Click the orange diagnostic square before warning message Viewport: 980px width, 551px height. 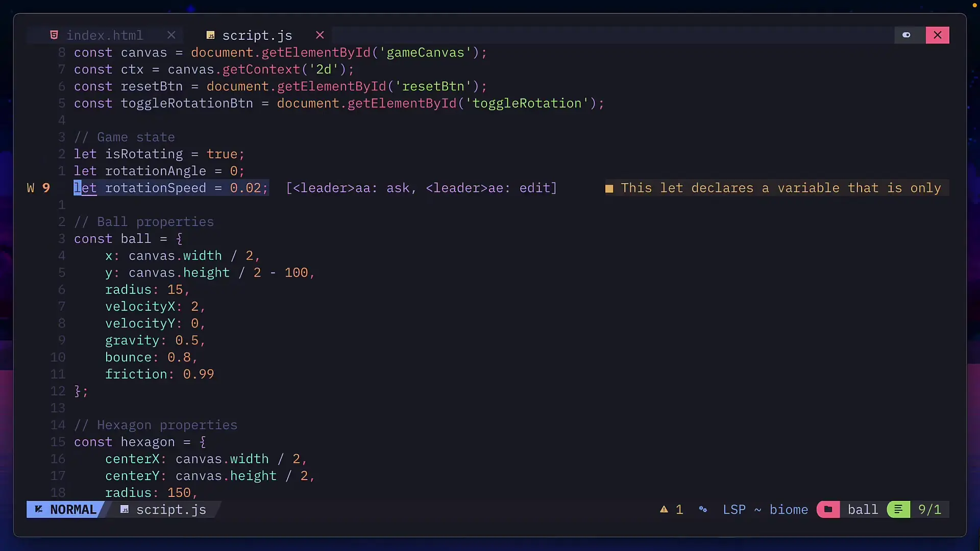tap(609, 189)
